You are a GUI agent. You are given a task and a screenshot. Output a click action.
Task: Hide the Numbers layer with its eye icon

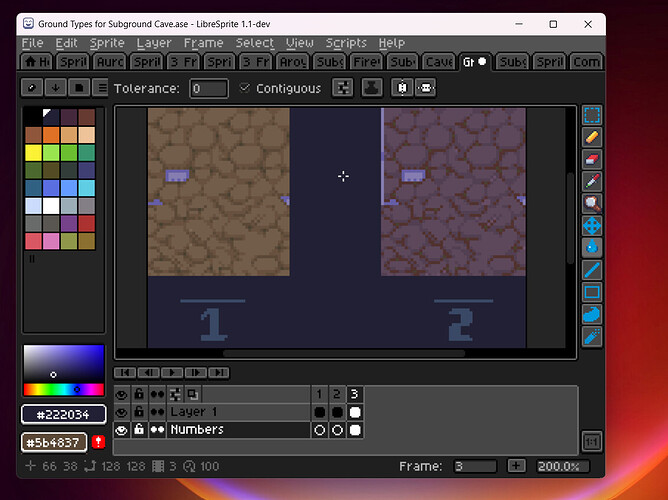pos(121,430)
